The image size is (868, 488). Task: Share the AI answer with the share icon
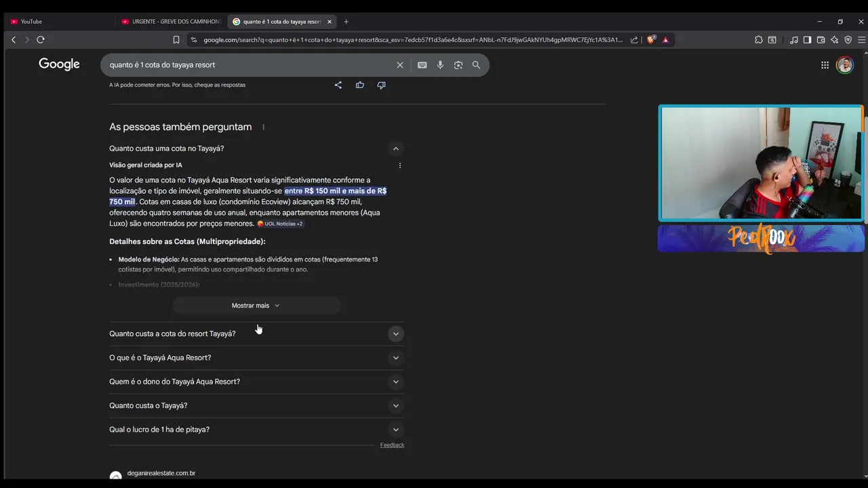click(338, 85)
